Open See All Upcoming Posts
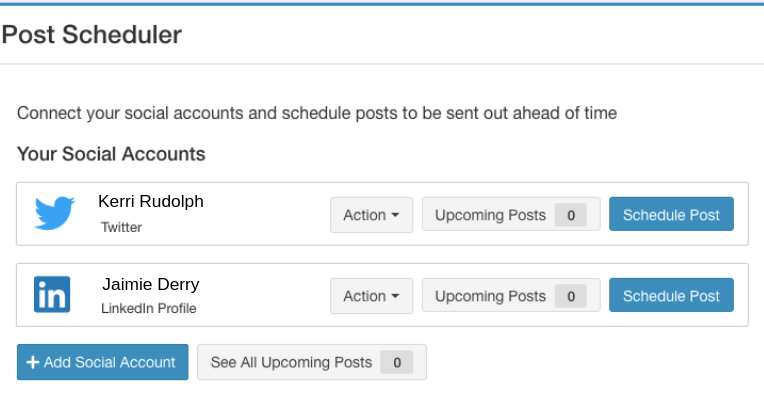 coord(312,362)
